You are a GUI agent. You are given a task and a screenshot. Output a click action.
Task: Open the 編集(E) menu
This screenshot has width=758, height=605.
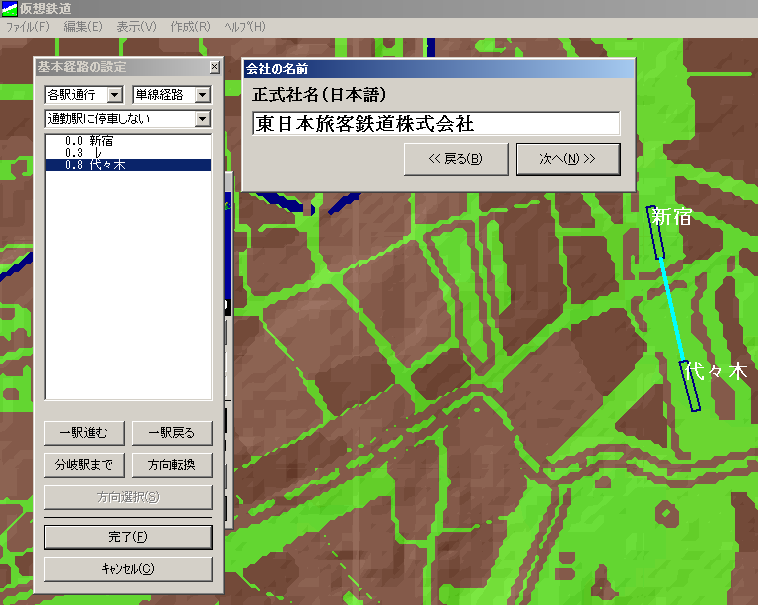[83, 27]
